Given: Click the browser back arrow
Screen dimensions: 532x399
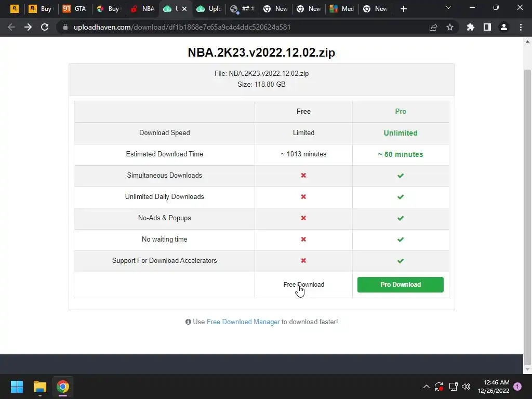Looking at the screenshot, I should 11,27.
